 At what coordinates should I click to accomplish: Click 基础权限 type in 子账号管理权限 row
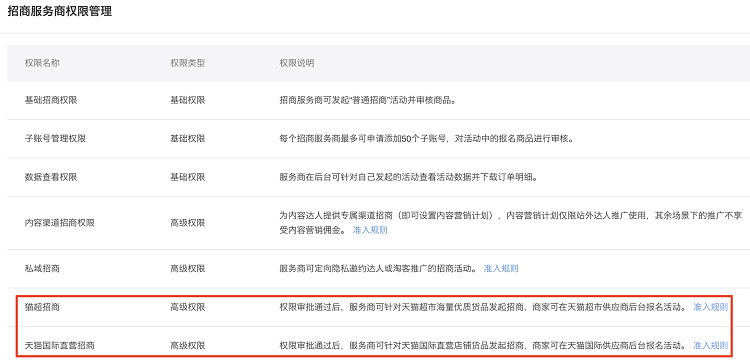tap(188, 139)
